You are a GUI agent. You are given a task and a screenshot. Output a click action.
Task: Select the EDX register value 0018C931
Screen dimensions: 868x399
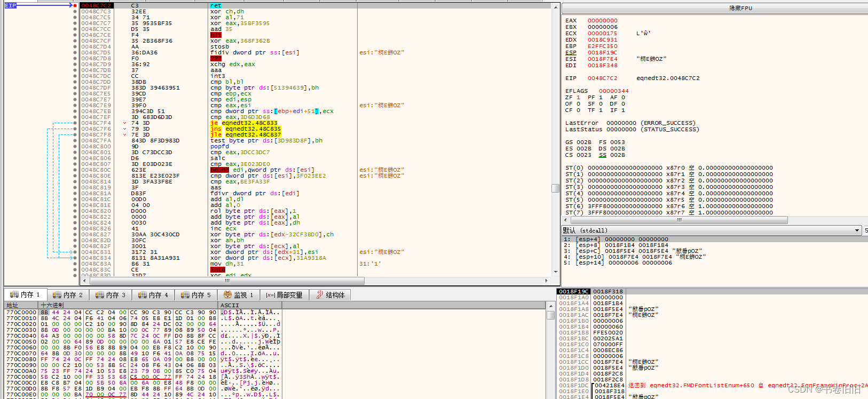coord(603,40)
